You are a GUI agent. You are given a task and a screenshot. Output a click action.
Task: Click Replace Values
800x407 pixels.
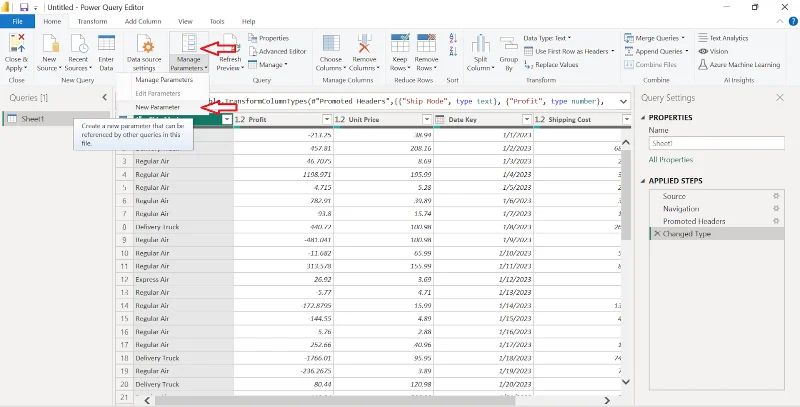click(x=552, y=65)
